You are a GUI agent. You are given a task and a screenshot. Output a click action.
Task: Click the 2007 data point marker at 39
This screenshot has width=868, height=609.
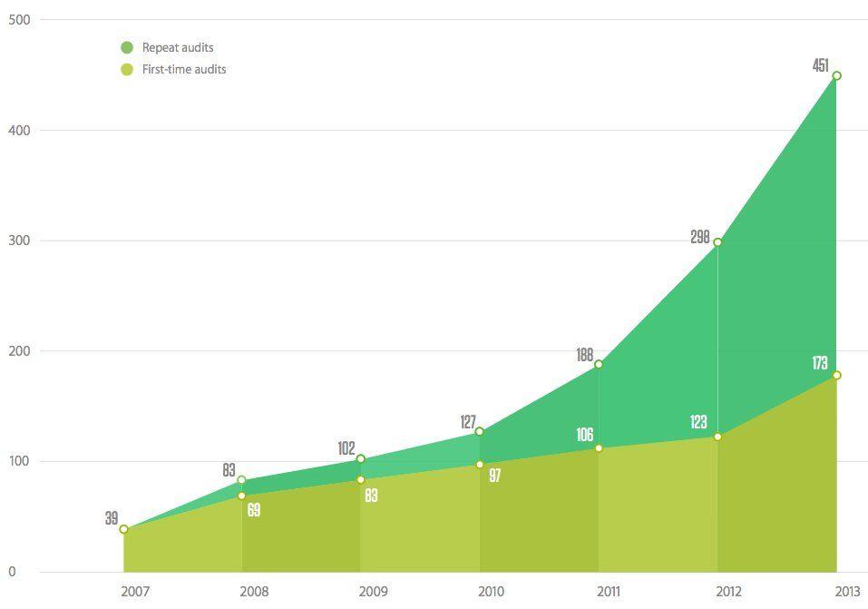(x=123, y=529)
